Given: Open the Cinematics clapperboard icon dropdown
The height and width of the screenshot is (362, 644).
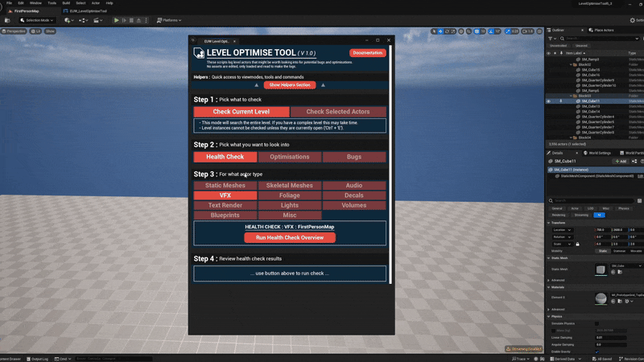Looking at the screenshot, I should pos(97,20).
